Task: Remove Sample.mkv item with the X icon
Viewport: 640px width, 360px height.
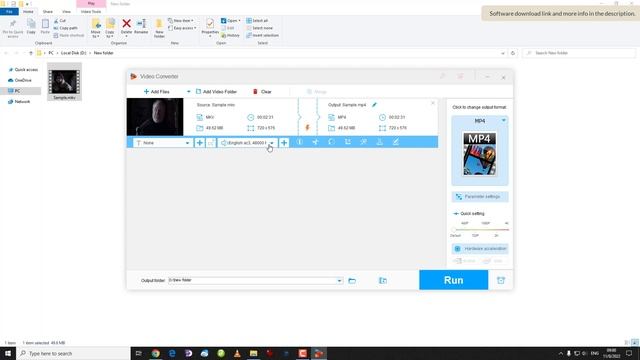Action: (433, 103)
